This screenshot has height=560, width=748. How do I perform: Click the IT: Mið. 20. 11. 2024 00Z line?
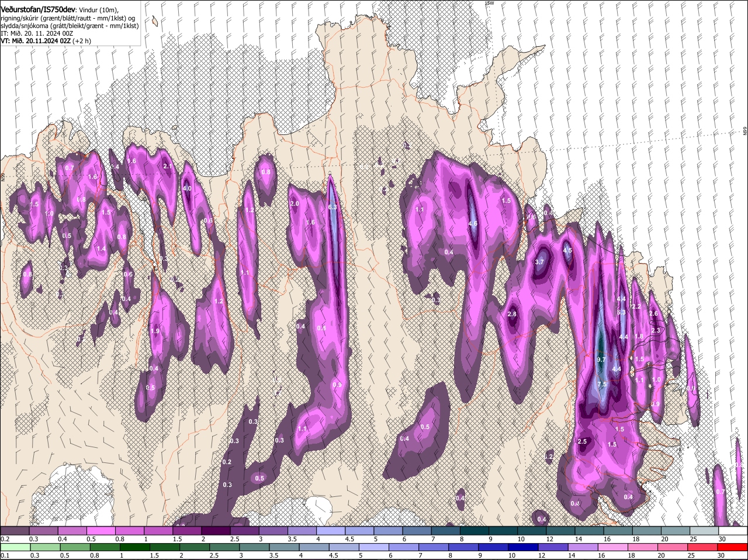(37, 33)
